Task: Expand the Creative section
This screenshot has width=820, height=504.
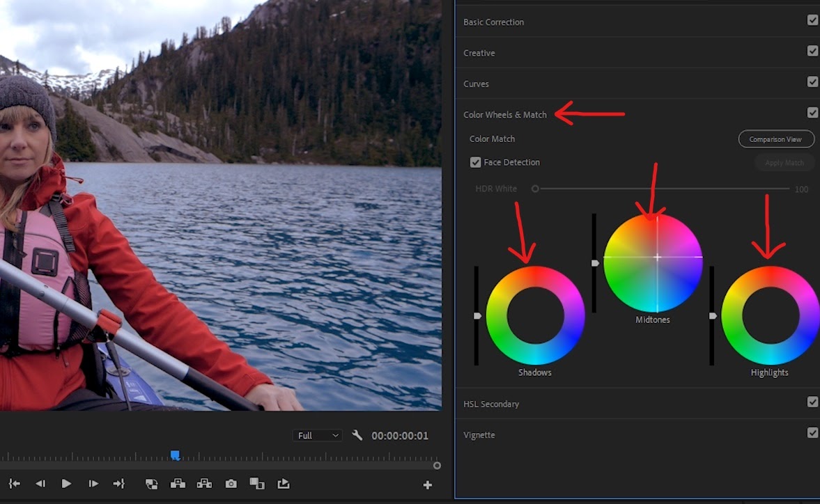Action: tap(479, 53)
